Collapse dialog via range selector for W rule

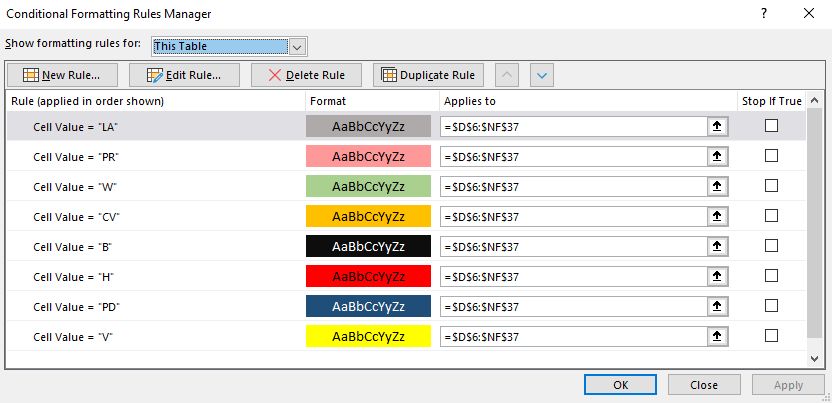pyautogui.click(x=717, y=187)
